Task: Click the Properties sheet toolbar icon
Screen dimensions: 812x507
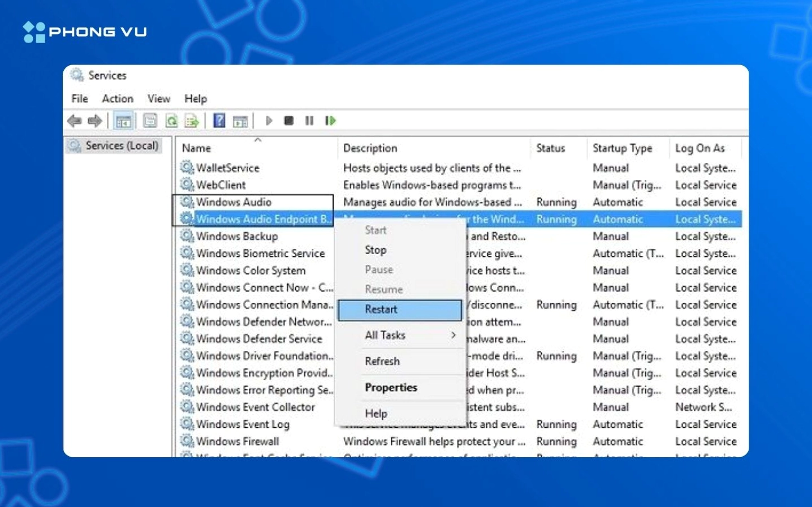Action: tap(150, 121)
